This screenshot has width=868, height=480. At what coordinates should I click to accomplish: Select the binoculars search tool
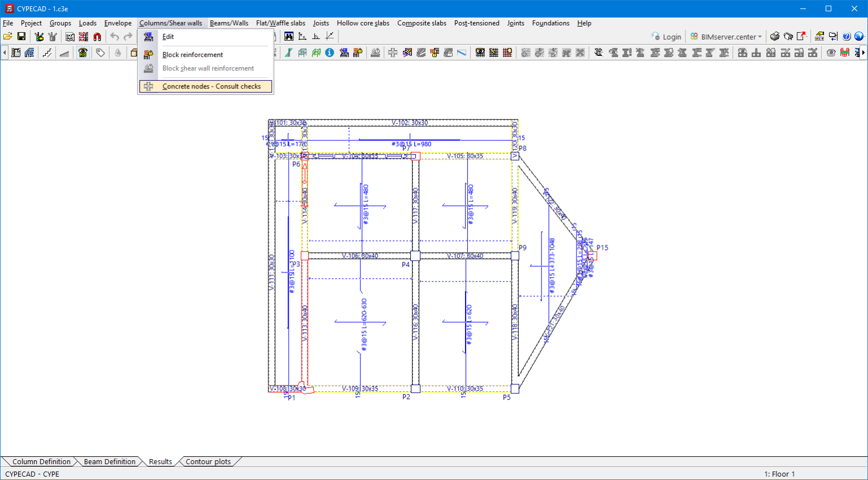(289, 36)
